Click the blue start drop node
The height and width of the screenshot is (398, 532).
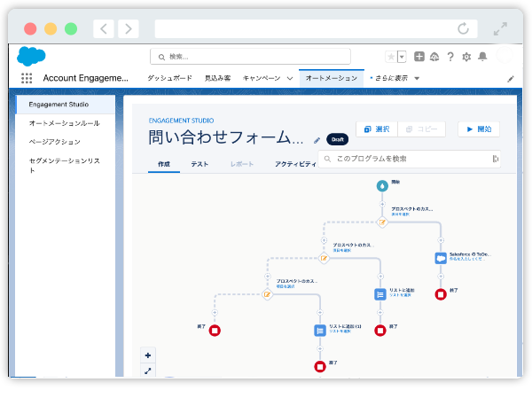[x=381, y=186]
